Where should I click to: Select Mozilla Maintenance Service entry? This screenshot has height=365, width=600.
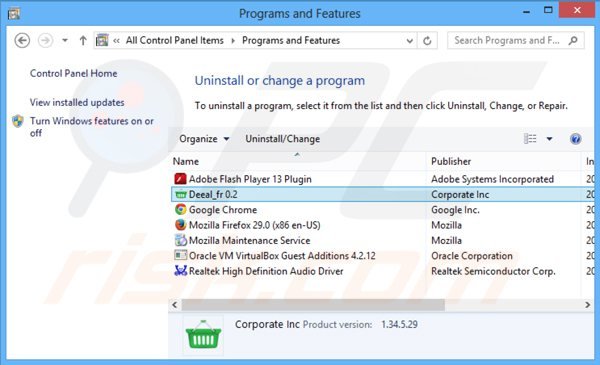coord(249,240)
